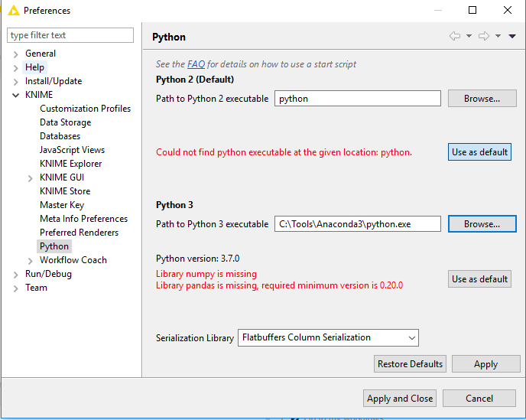Collapse the KNIME tree node

[15, 96]
